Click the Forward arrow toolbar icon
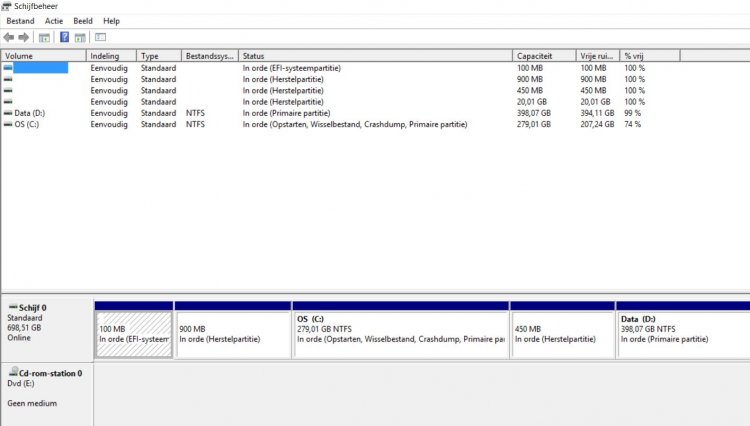Image resolution: width=750 pixels, height=426 pixels. pos(24,37)
